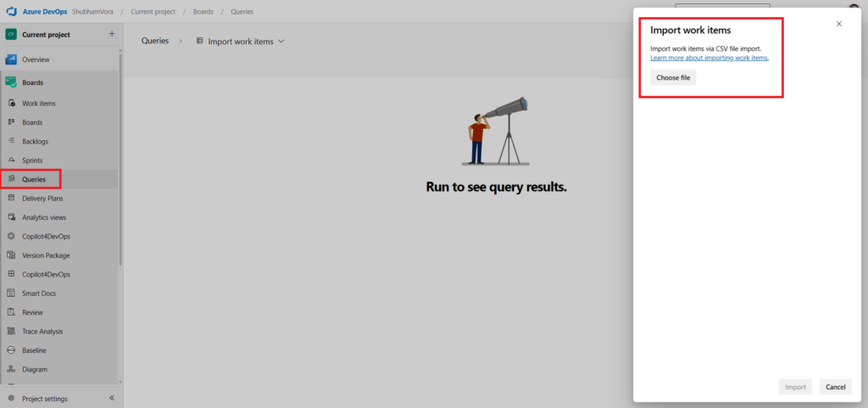Open the Analytics views page
Viewport: 868px width, 408px height.
44,217
